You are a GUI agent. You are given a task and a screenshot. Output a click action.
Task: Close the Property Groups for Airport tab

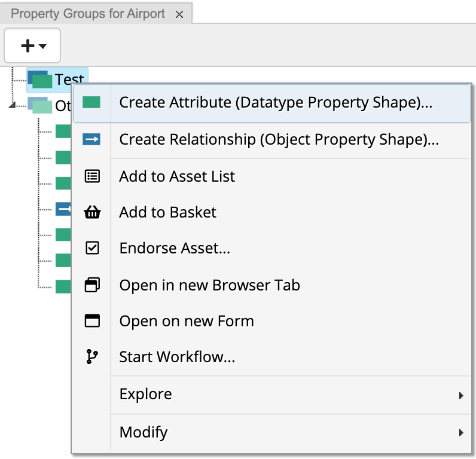click(x=179, y=14)
